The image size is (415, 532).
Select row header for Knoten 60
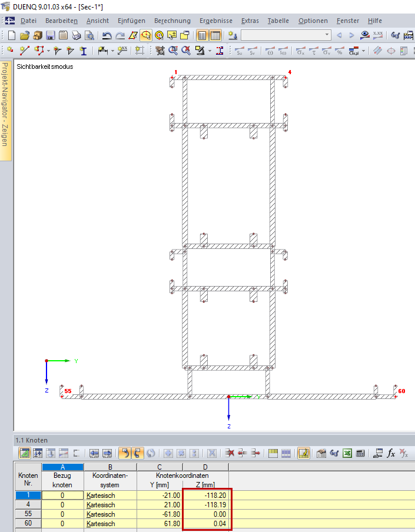(28, 523)
